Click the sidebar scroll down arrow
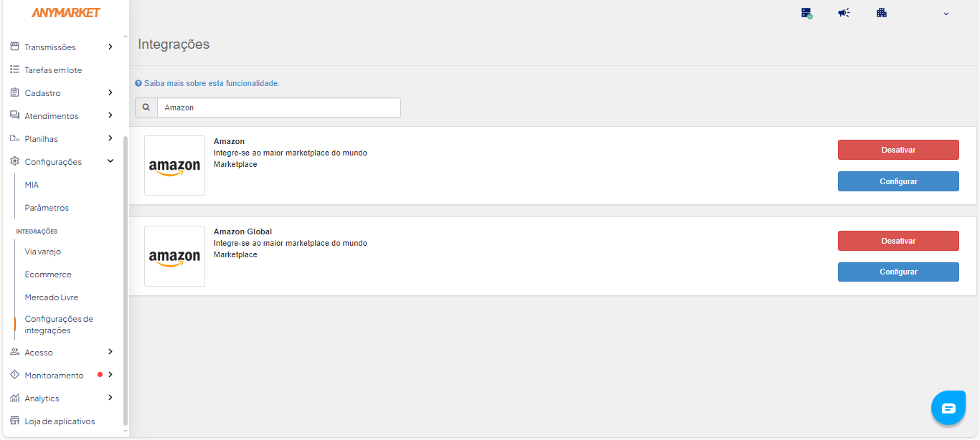The image size is (980, 440). [x=126, y=431]
